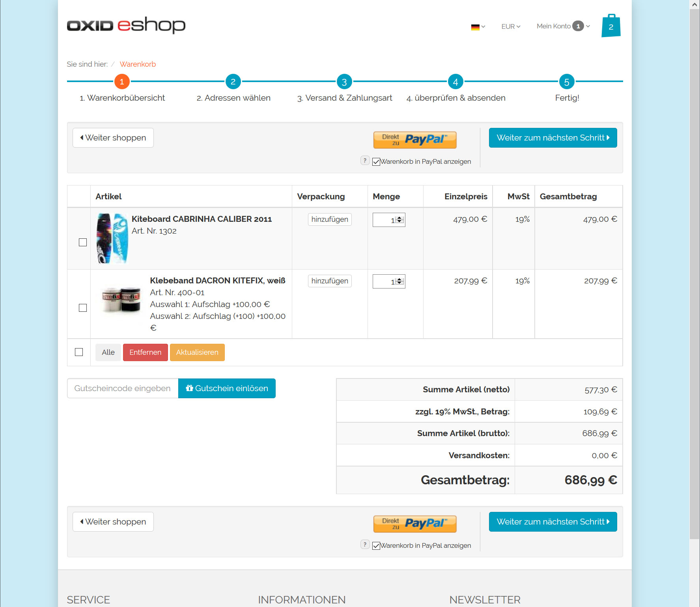This screenshot has height=607, width=700.
Task: Expand the language flag dropdown
Action: pyautogui.click(x=478, y=27)
